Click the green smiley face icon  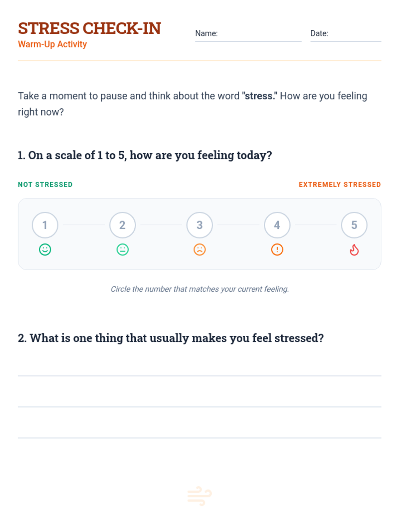tap(45, 249)
